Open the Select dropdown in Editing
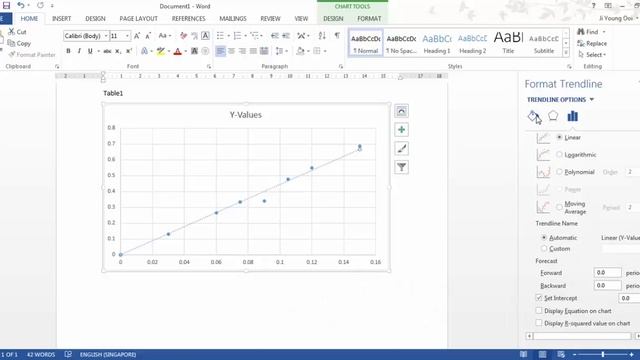This screenshot has height=360, width=640. pos(592,55)
